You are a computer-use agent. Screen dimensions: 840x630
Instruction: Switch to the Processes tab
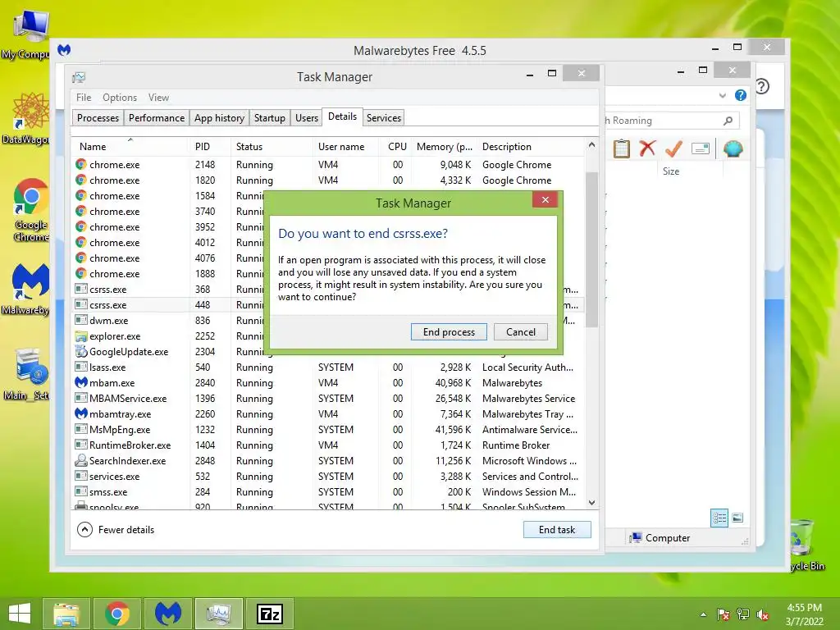[x=98, y=118]
